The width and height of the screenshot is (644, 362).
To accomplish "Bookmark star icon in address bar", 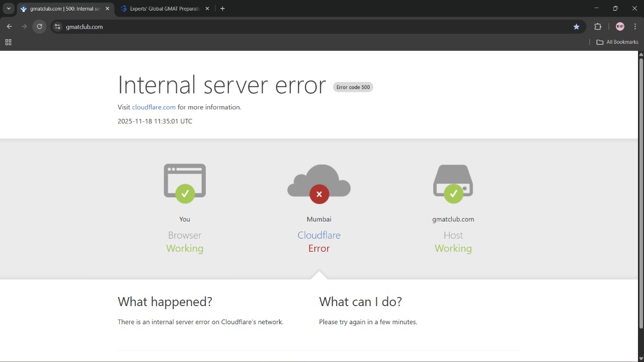I will tap(577, 27).
